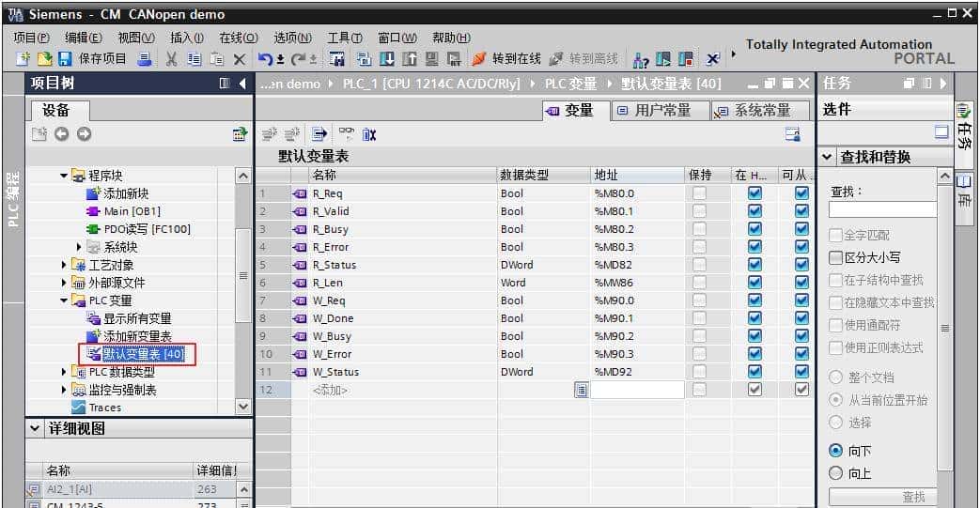Viewport: 980px width, 508px height.
Task: Enable the 区分大小写 checkbox
Action: [835, 257]
